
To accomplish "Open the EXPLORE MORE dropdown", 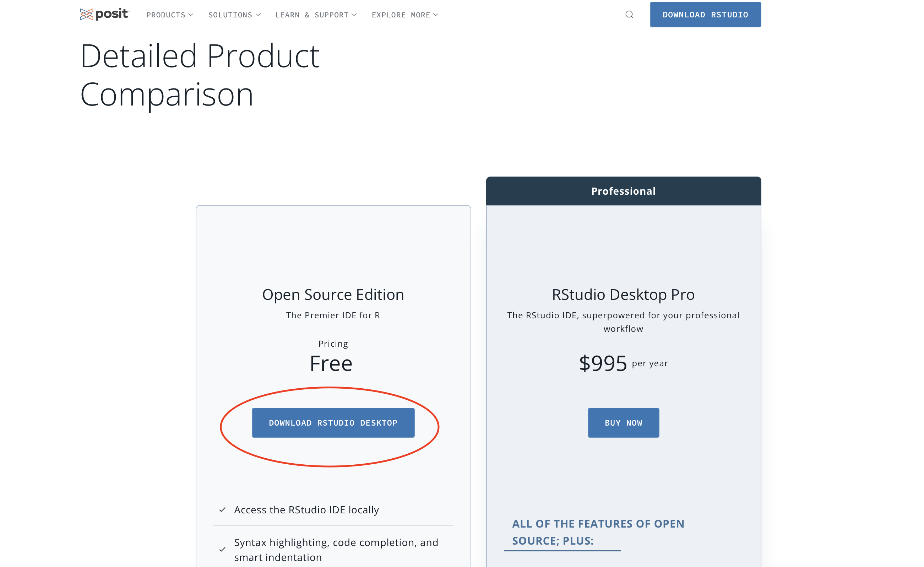I will pos(404,15).
